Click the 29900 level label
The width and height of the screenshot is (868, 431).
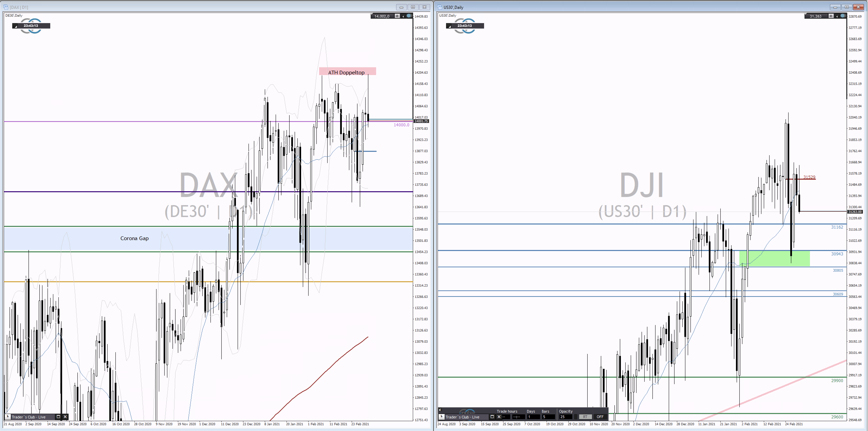(837, 380)
